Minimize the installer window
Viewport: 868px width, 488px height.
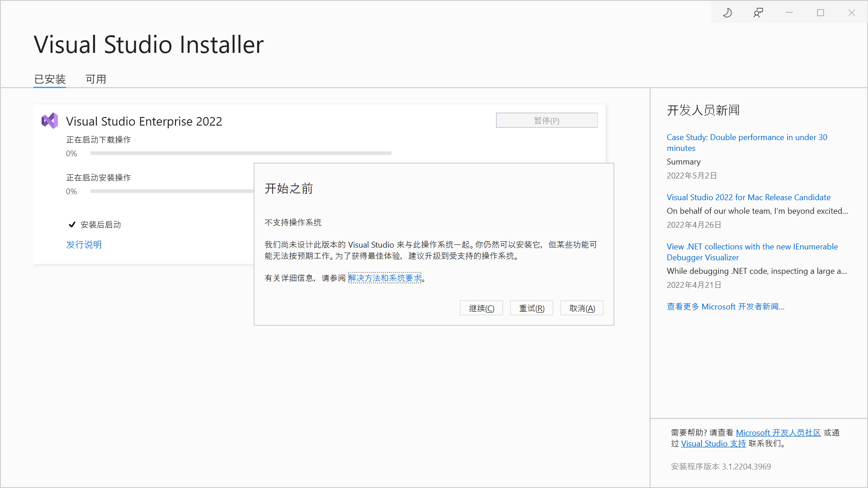[x=789, y=13]
